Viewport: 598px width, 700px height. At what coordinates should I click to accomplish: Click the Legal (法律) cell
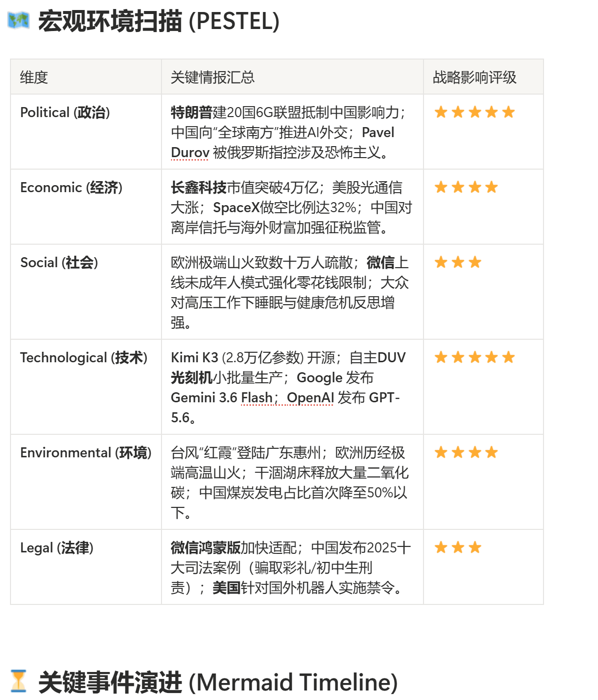click(86, 567)
